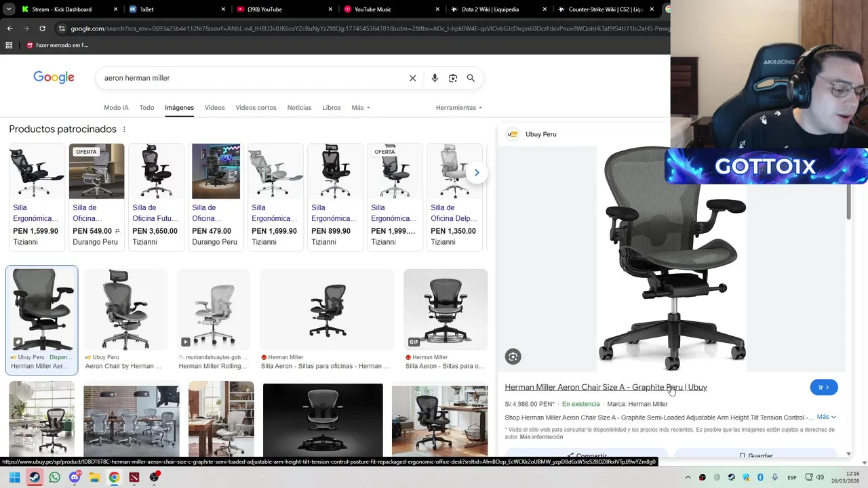
Task: Switch to Counter-Strike Wiki browser tab
Action: coord(606,9)
